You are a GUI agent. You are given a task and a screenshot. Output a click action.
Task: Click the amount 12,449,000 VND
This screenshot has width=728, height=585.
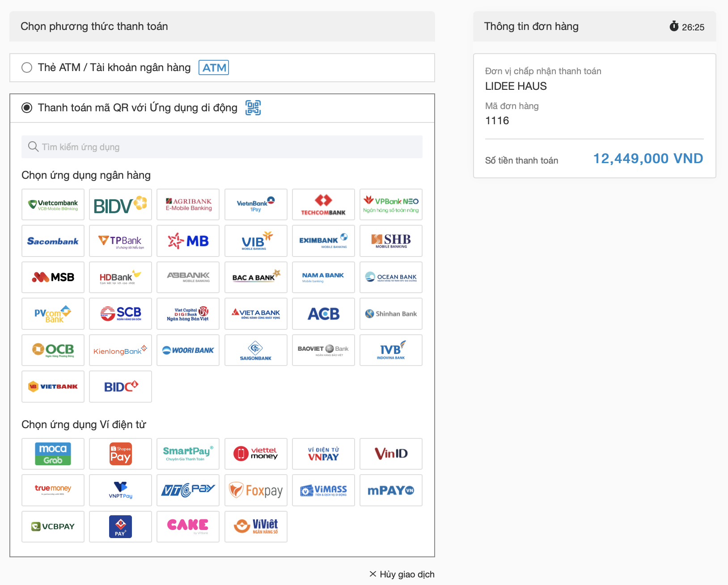click(x=648, y=159)
